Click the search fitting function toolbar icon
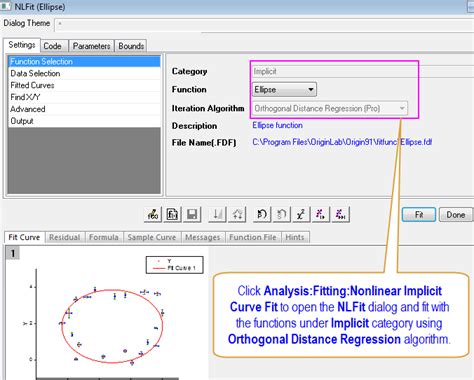Viewport: 474px width, 380px height. [153, 214]
